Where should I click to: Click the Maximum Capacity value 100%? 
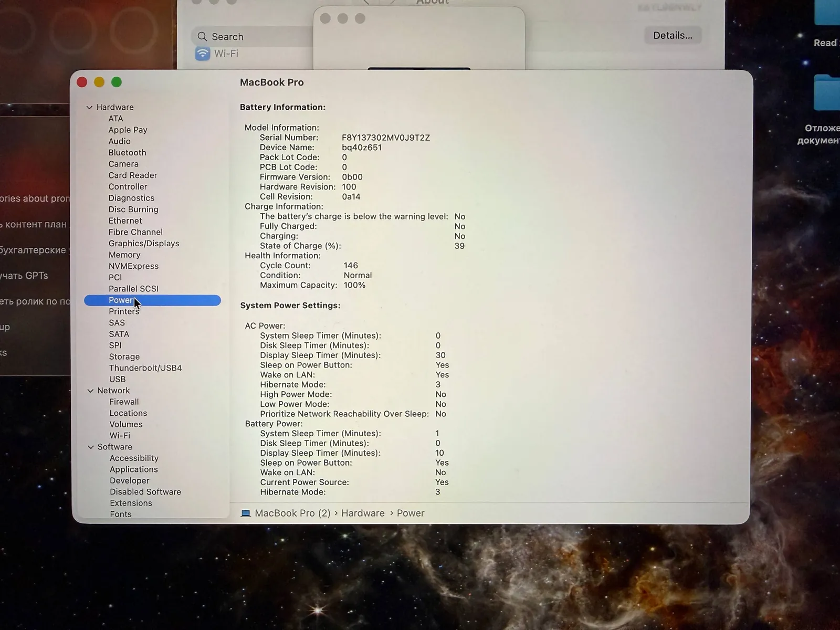tap(354, 286)
